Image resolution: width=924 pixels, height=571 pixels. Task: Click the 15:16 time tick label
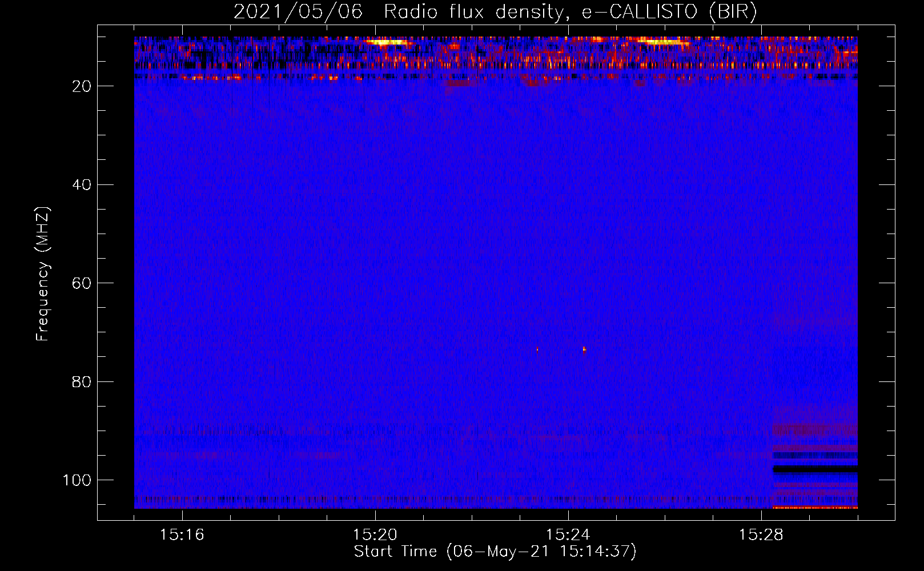tap(182, 535)
